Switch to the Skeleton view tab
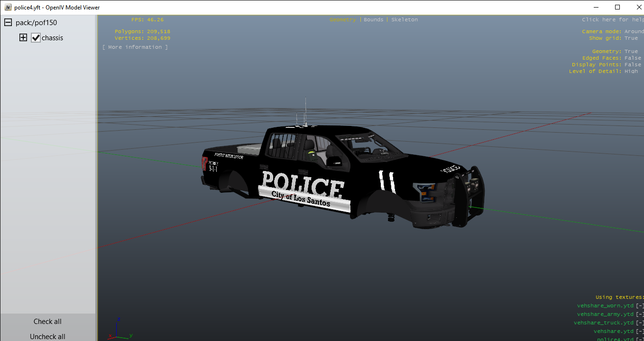Screen dimensions: 644x341 click(x=404, y=20)
